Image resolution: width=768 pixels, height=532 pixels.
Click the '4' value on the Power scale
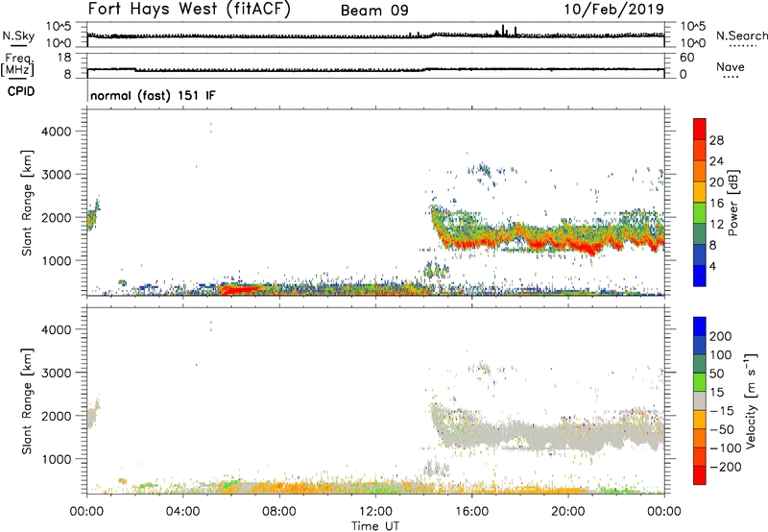[x=712, y=266]
